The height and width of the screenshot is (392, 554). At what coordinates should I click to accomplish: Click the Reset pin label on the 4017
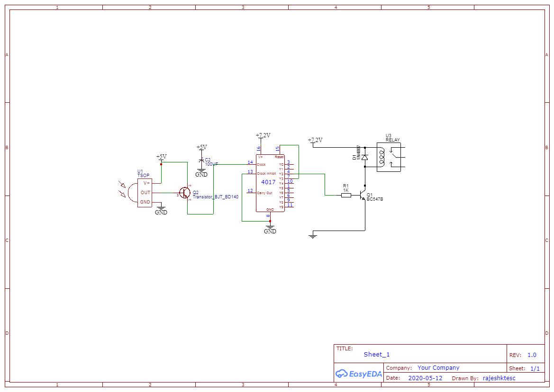tap(279, 157)
